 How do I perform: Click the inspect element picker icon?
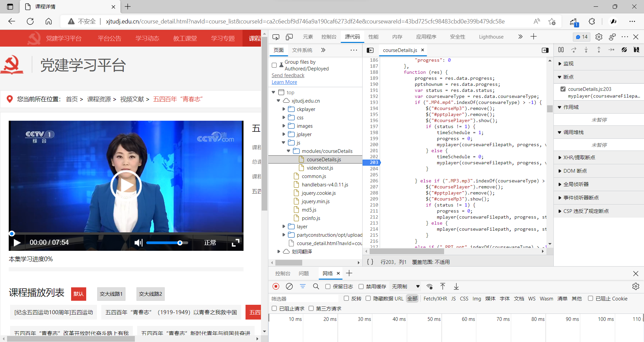(276, 37)
